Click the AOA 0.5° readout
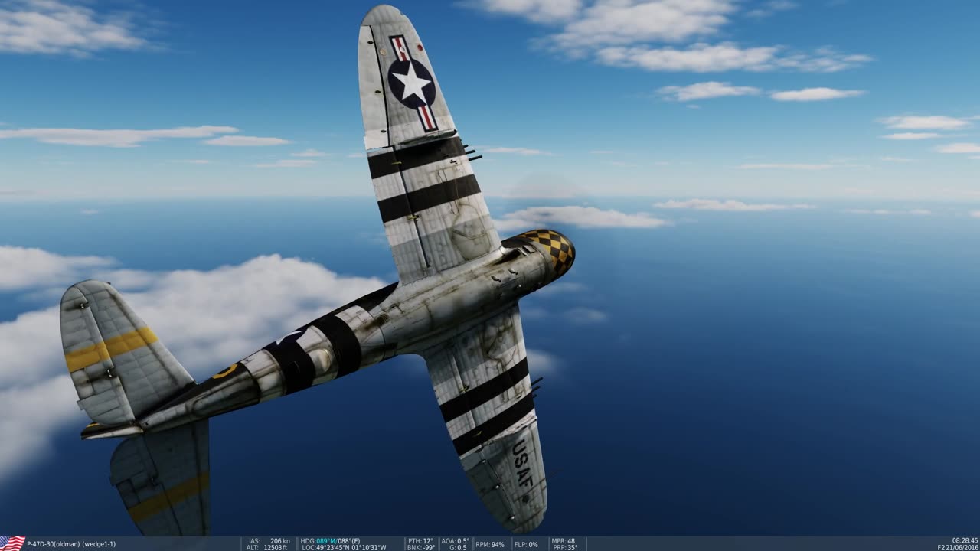Screen dimensions: 980x551 click(456, 540)
